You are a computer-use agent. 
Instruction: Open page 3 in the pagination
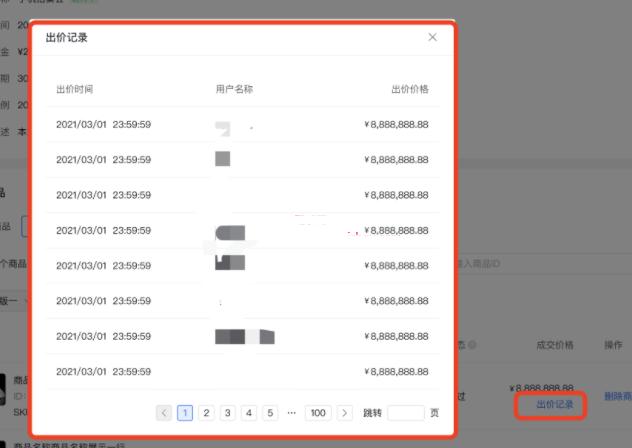(x=227, y=412)
